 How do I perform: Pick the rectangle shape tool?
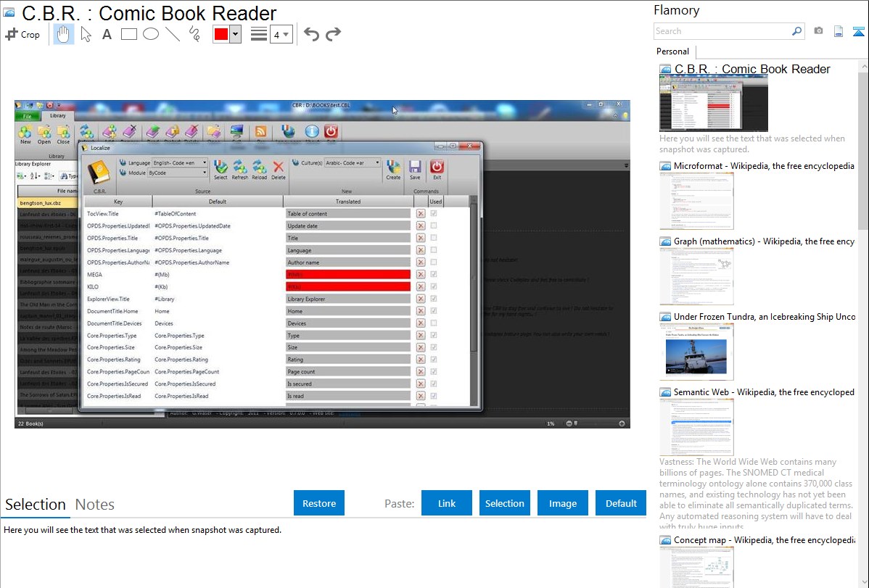(128, 34)
